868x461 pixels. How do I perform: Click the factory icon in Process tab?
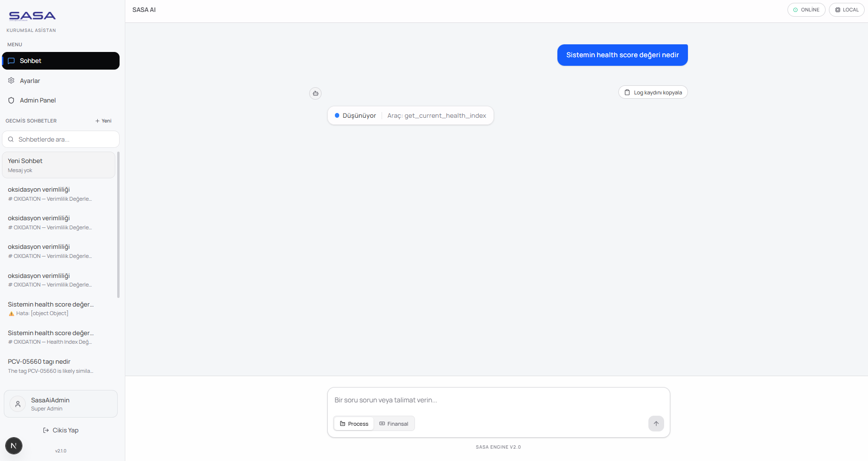pyautogui.click(x=343, y=423)
